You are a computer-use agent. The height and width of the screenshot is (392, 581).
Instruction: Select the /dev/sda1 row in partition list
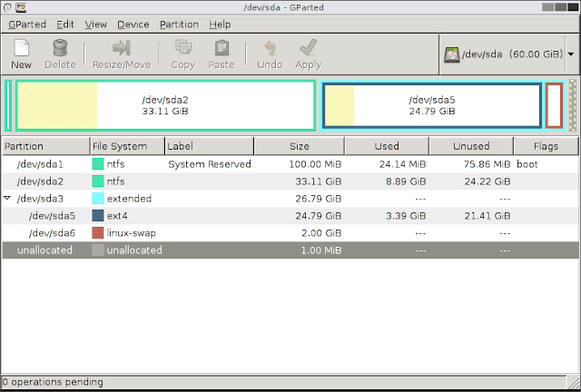point(290,164)
